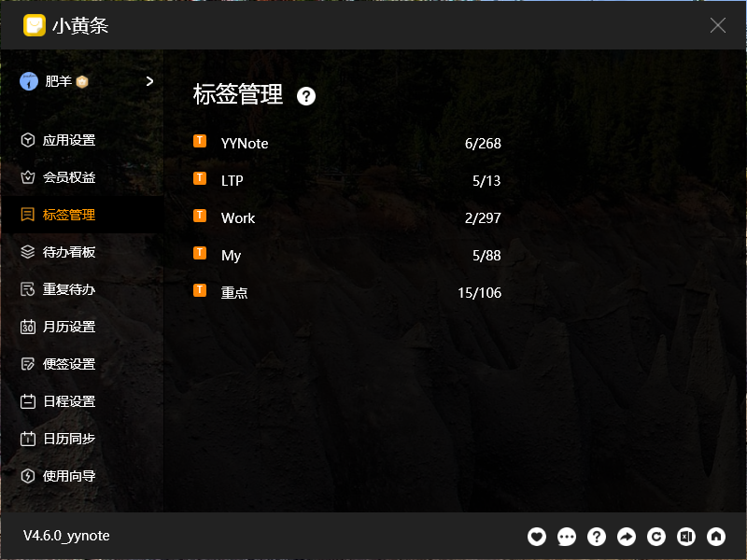Click the member badge next to 肥羊

(x=82, y=82)
